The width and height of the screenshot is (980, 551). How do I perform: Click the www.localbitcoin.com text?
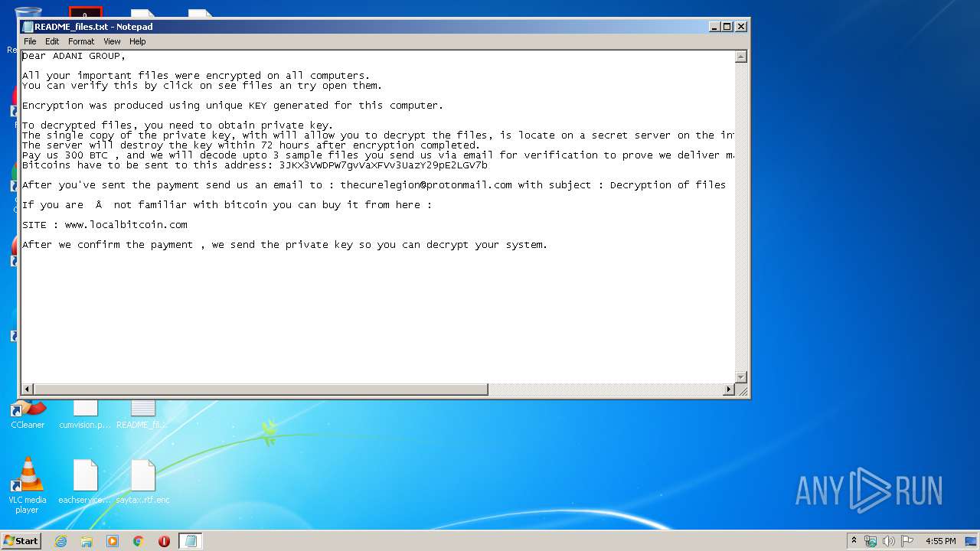click(126, 225)
